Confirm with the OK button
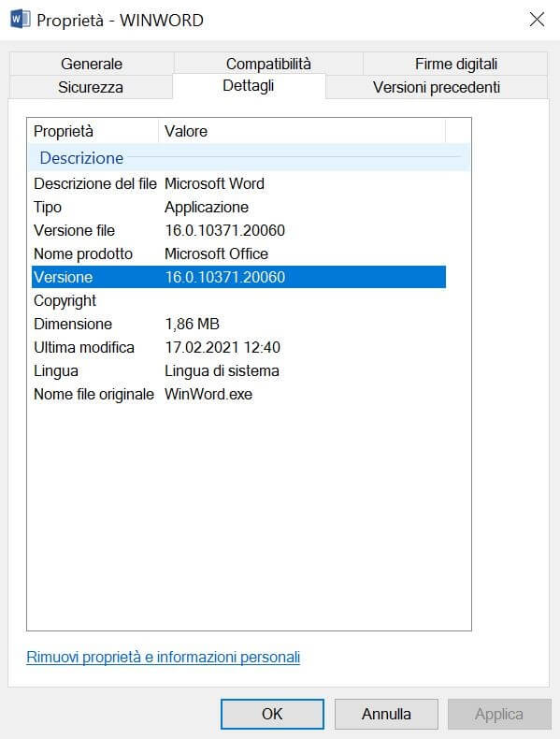 tap(272, 714)
